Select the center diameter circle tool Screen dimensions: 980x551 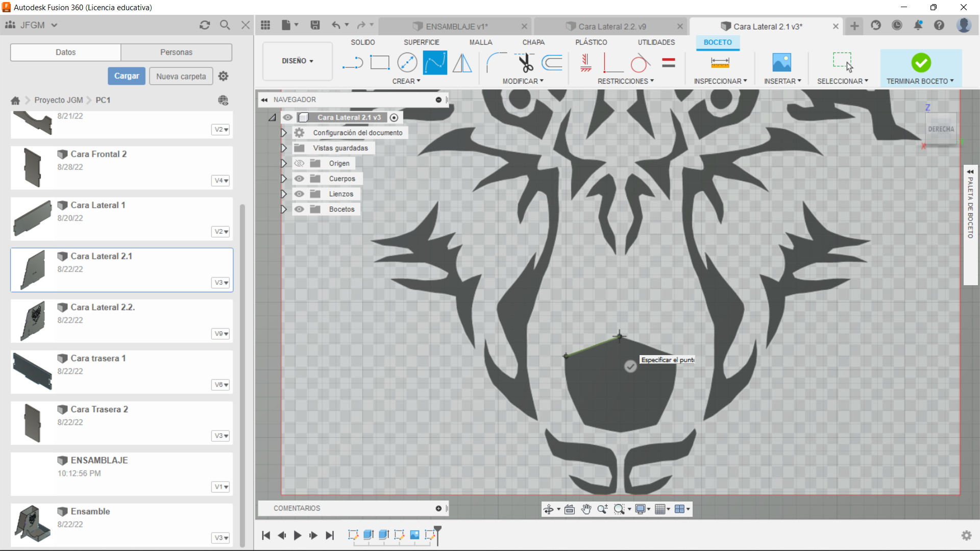407,63
